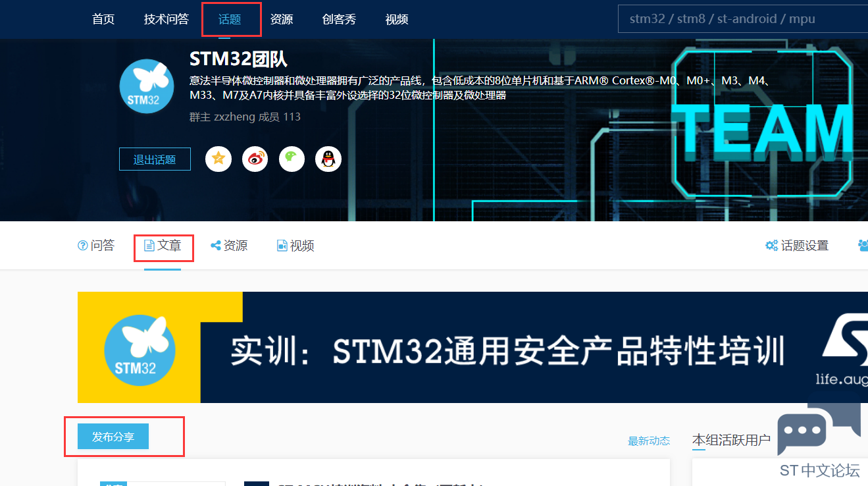Click the 本组活跃用户 heading

[x=731, y=440]
